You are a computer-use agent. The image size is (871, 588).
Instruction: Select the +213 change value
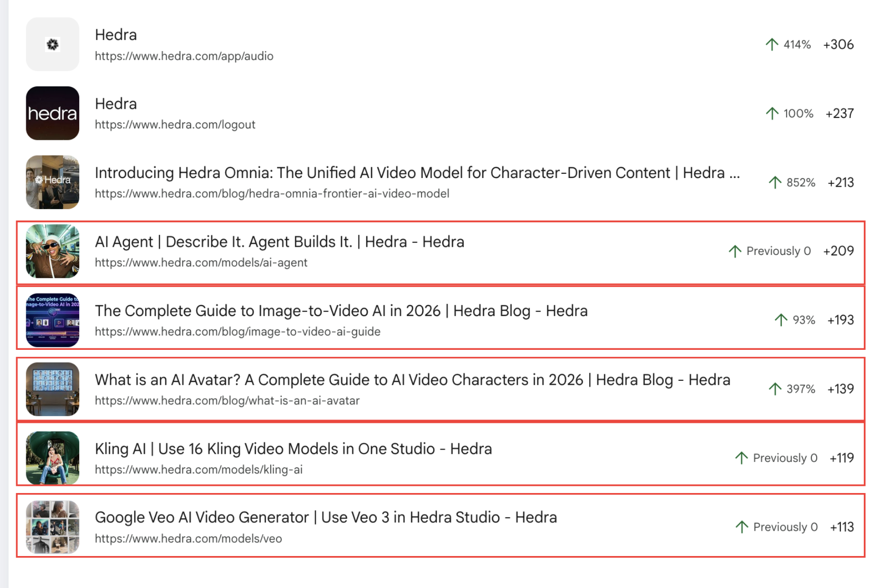841,182
